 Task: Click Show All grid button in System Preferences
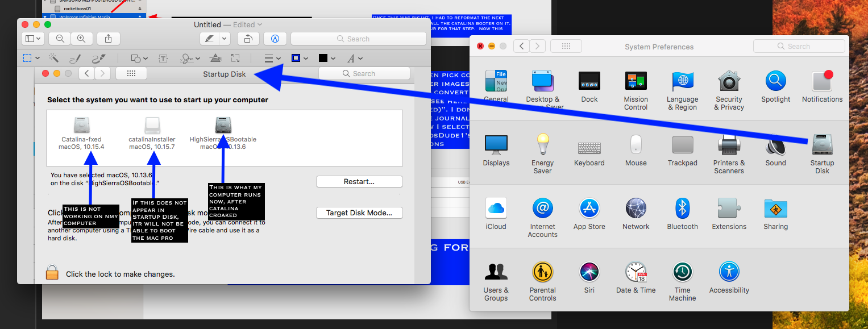[566, 47]
